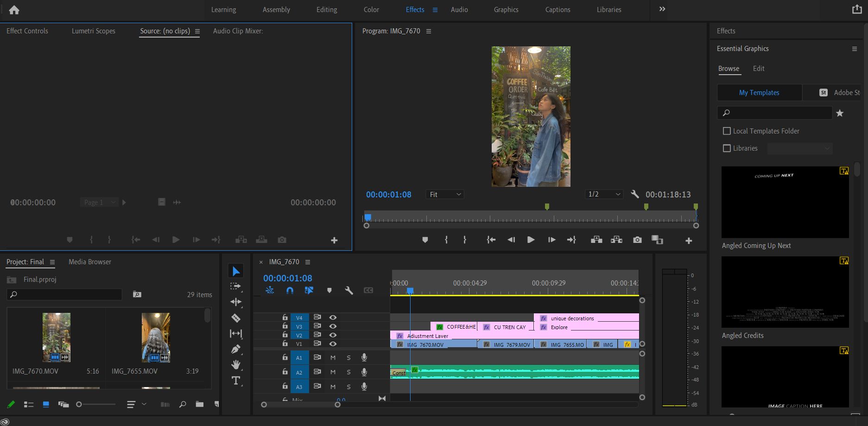Expand the workspace overflow chevrons
The image size is (868, 426).
662,9
